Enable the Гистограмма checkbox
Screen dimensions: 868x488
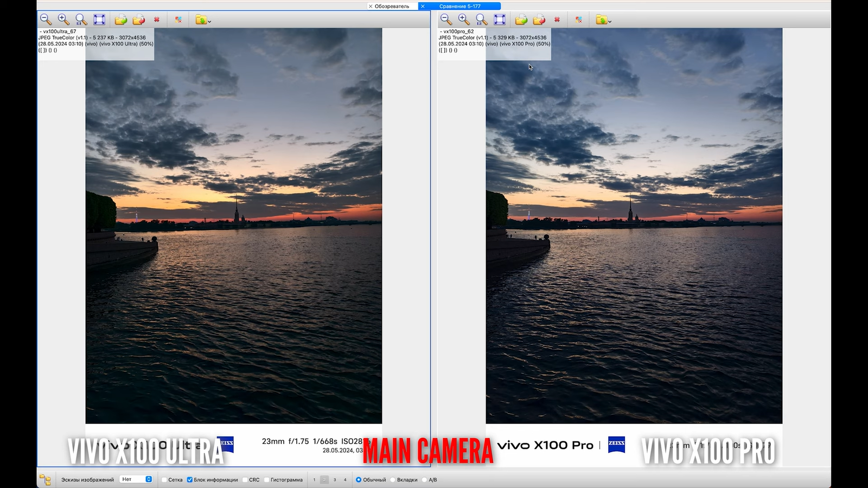point(267,480)
